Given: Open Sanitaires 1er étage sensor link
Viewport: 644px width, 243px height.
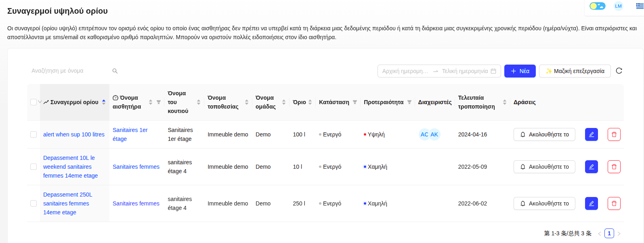Looking at the screenshot, I should click(x=130, y=134).
